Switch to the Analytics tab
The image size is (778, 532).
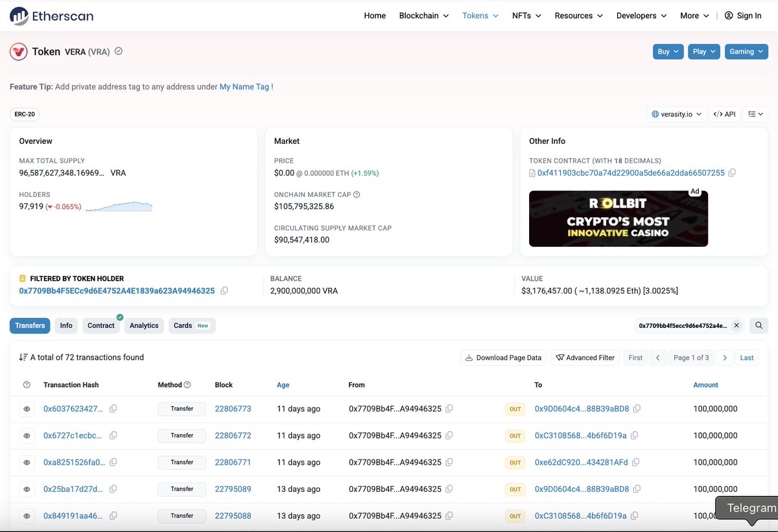point(144,325)
